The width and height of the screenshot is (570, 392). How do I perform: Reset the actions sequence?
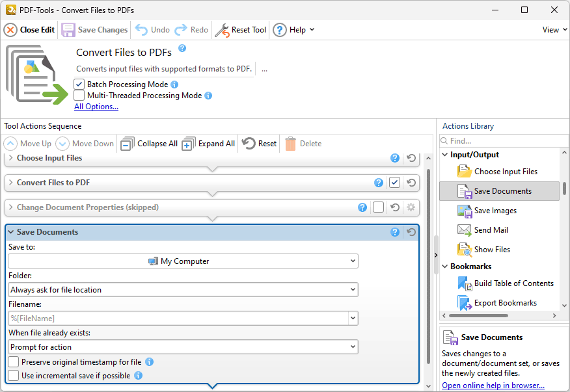[259, 144]
